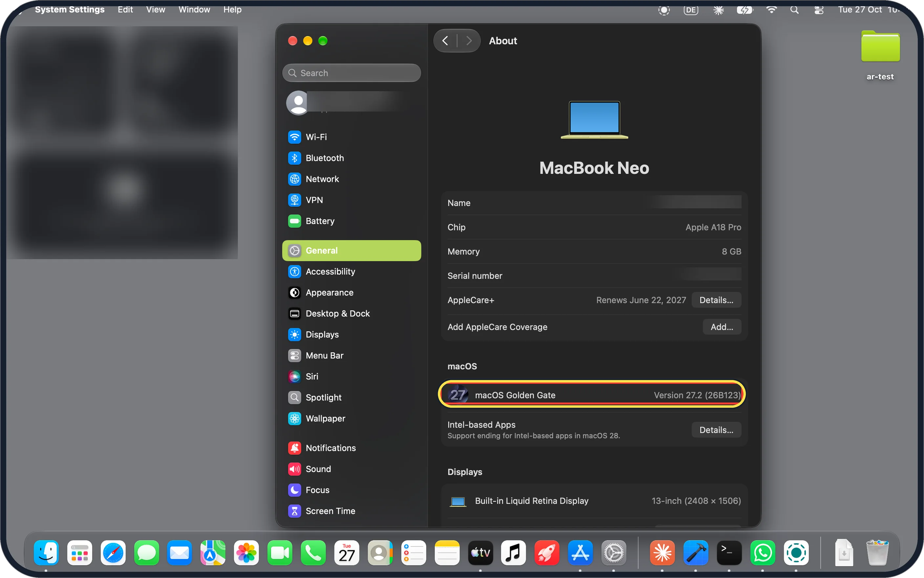Viewport: 924px width, 578px height.
Task: Open VPN settings
Action: tap(351, 200)
